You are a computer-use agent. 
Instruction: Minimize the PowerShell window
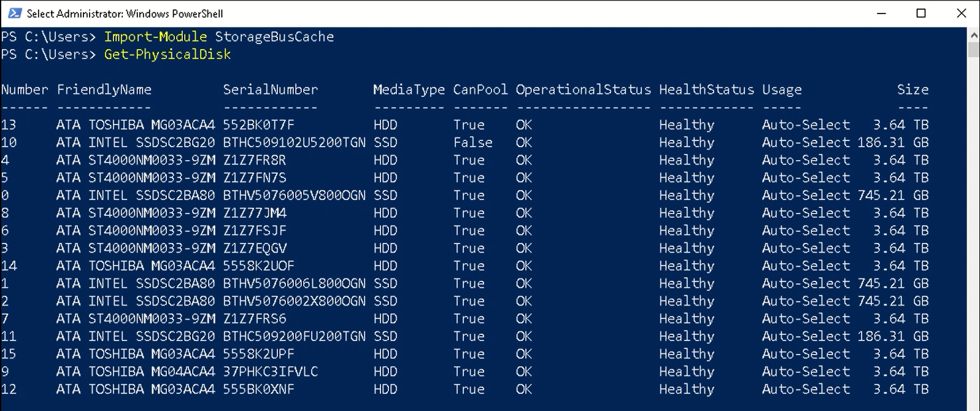(881, 13)
